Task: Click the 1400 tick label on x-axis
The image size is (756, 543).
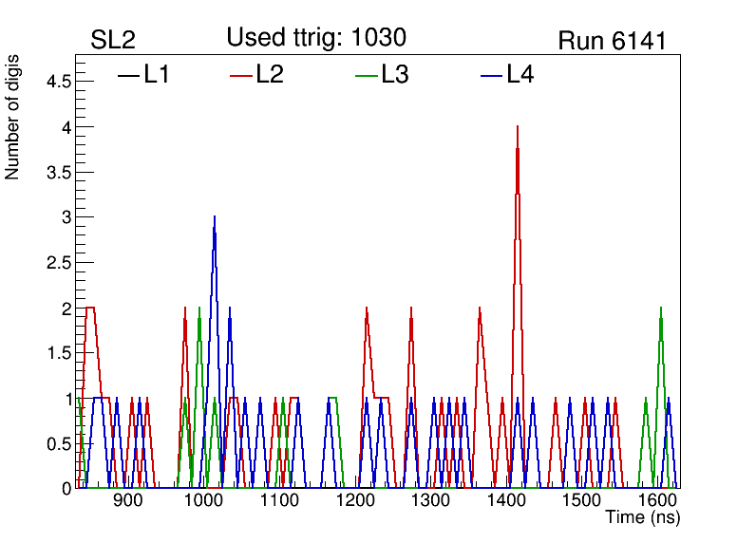Action: pyautogui.click(x=504, y=501)
